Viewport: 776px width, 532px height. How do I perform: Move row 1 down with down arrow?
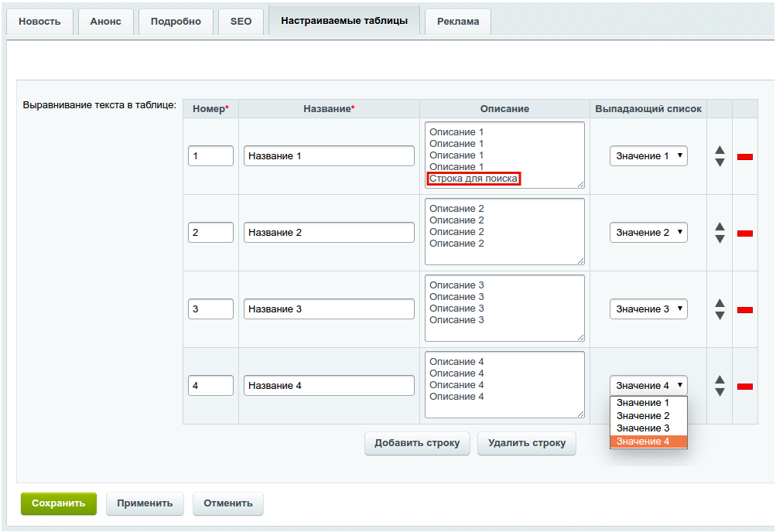pos(720,162)
